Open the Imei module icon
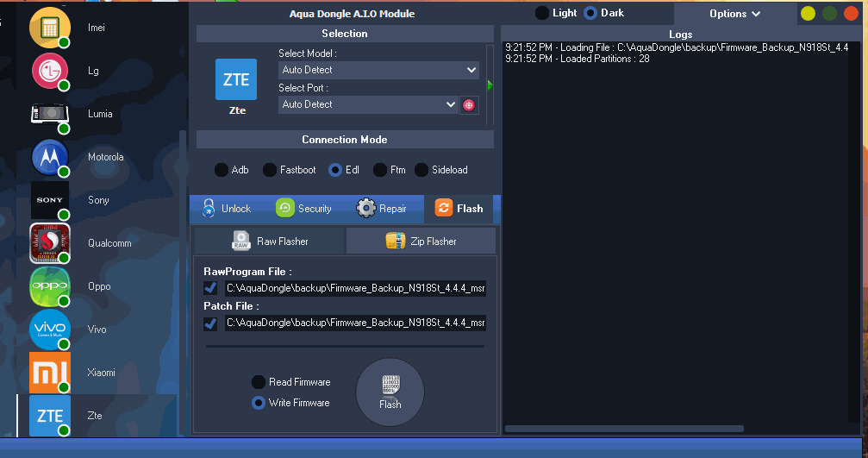This screenshot has height=458, width=868. (x=50, y=27)
